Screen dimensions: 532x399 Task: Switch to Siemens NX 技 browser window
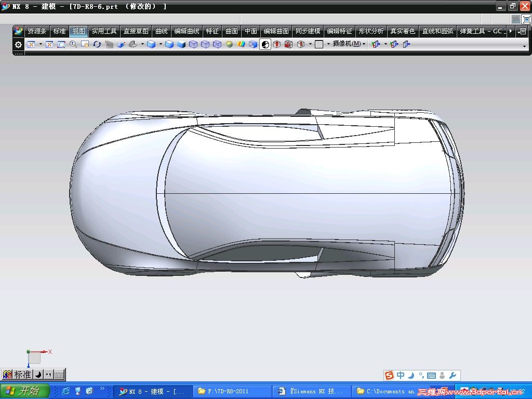pos(311,391)
